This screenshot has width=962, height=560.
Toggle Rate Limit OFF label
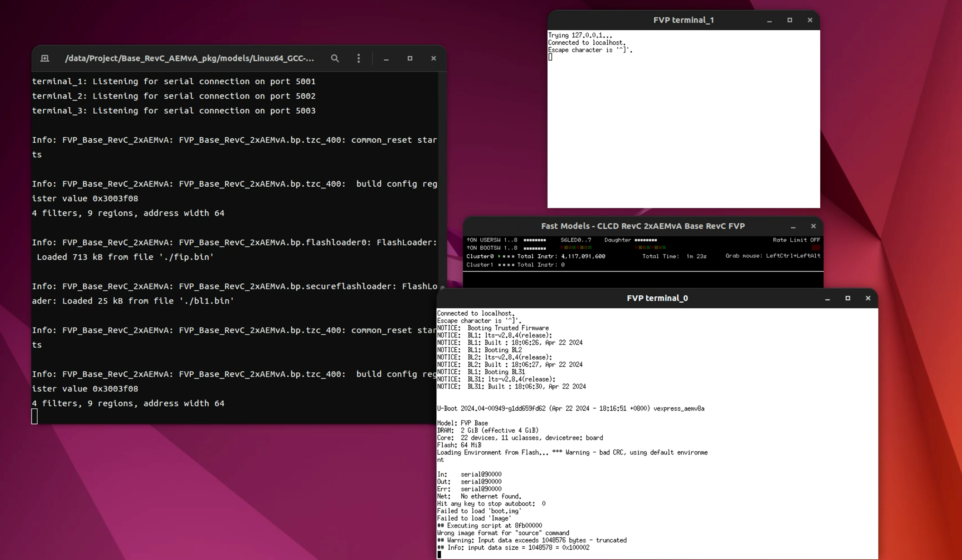click(796, 240)
